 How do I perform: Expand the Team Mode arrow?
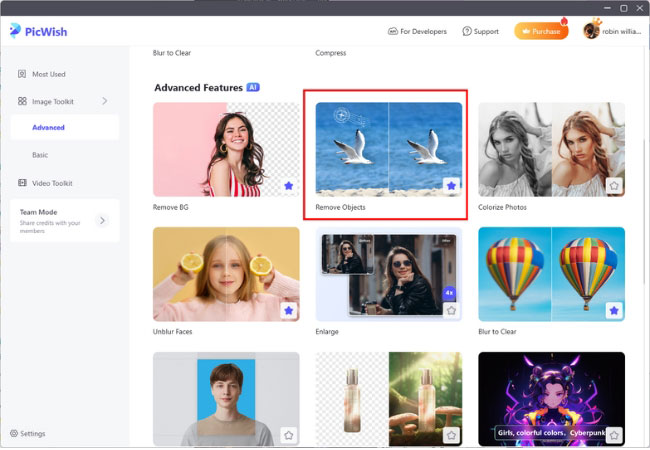point(101,220)
